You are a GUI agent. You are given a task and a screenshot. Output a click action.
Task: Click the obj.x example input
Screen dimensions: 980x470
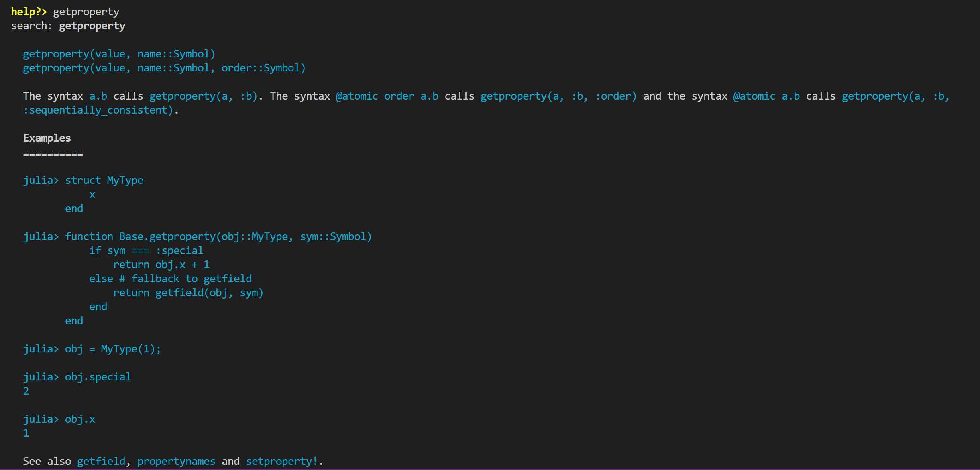[80, 419]
